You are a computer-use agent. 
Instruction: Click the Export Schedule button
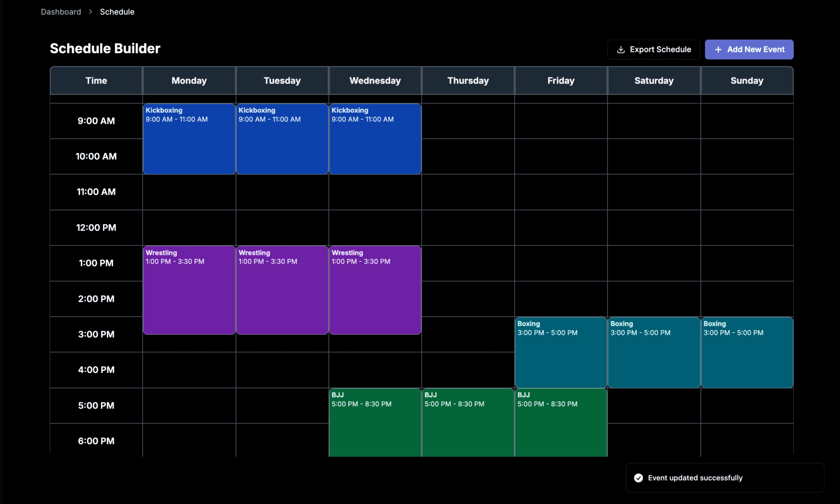pos(654,50)
